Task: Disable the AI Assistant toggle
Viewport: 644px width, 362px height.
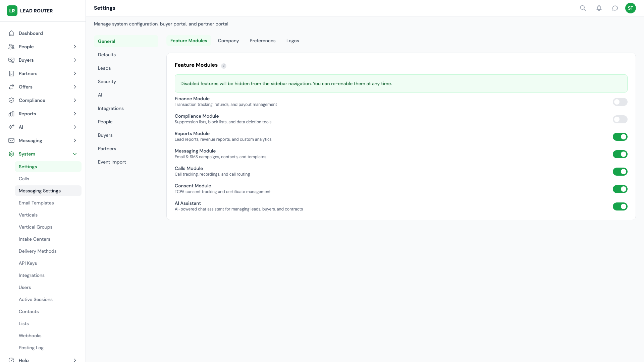Action: click(620, 206)
